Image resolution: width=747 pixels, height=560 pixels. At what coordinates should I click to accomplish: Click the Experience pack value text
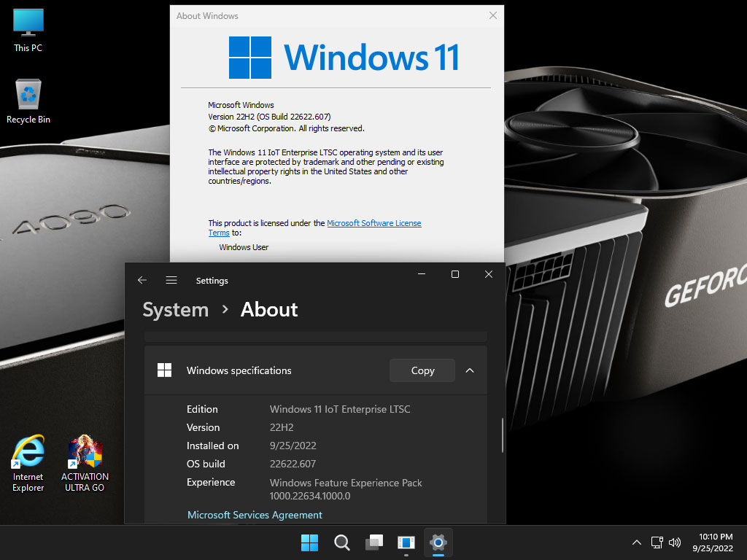click(x=346, y=489)
